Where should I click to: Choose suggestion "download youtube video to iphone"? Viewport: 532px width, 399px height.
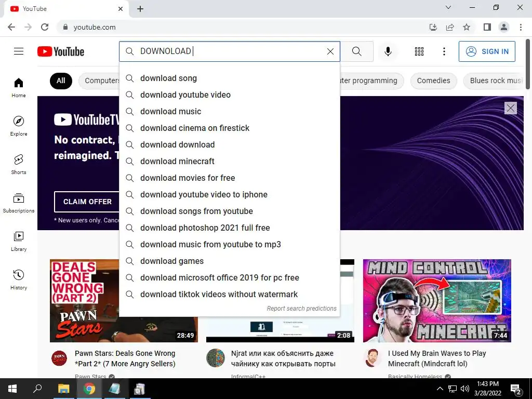point(229,194)
